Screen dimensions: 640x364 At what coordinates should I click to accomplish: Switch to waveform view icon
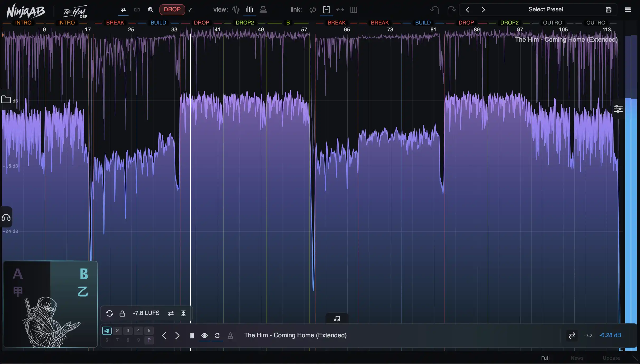(x=236, y=10)
